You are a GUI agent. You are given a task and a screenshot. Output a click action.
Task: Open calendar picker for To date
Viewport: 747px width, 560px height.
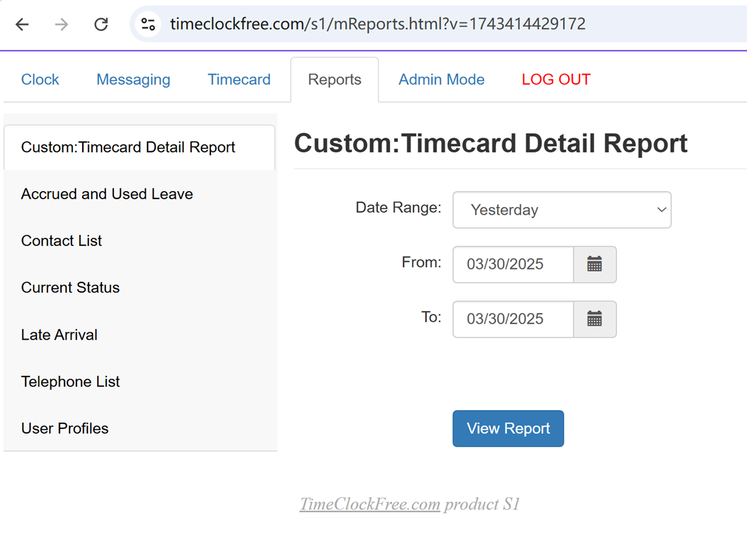[x=594, y=319]
